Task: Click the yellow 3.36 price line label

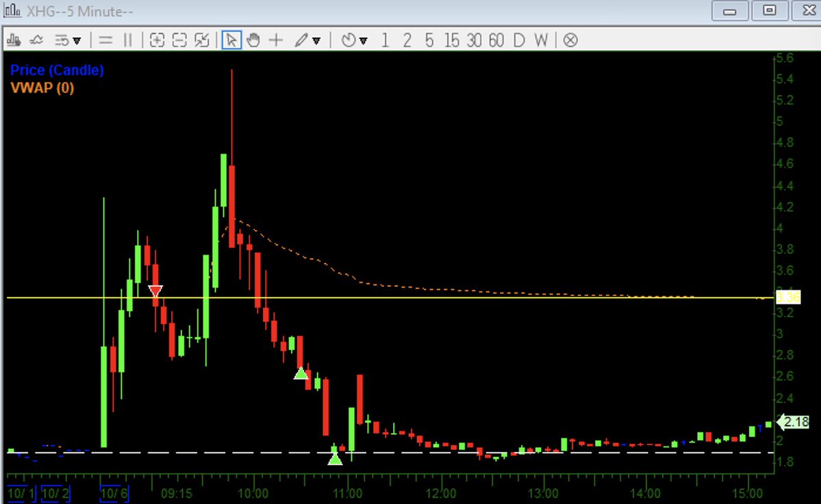Action: click(787, 298)
